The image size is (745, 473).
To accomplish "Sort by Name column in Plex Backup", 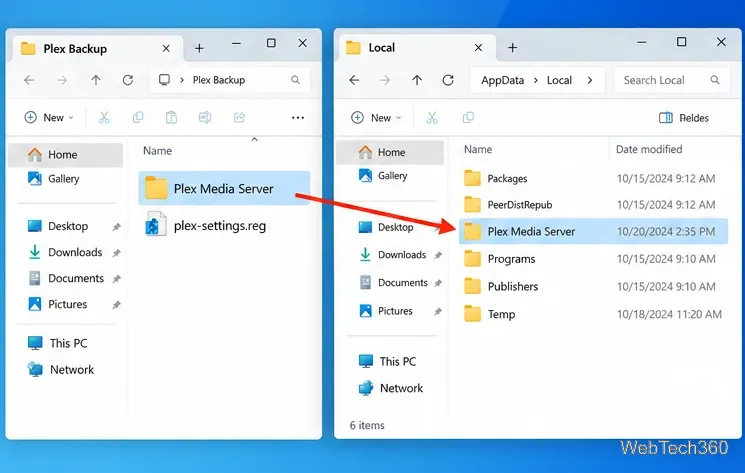I will [157, 151].
